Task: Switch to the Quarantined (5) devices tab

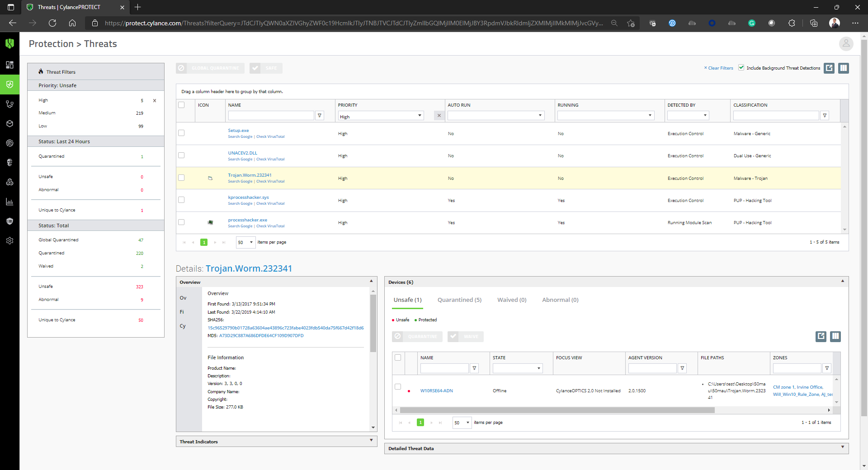Action: (459, 300)
